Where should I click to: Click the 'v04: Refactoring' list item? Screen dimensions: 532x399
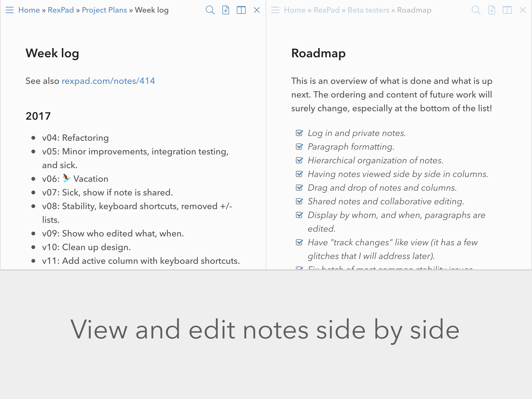pos(76,138)
